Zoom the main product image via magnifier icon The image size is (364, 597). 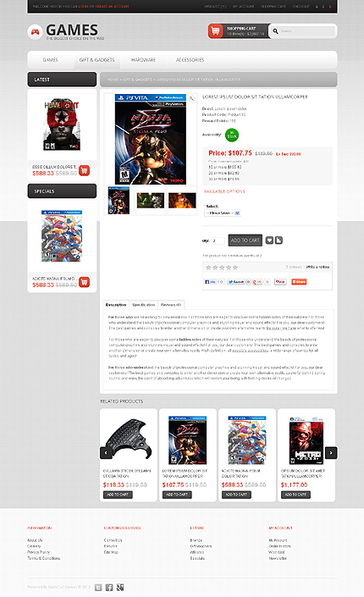coord(192,98)
